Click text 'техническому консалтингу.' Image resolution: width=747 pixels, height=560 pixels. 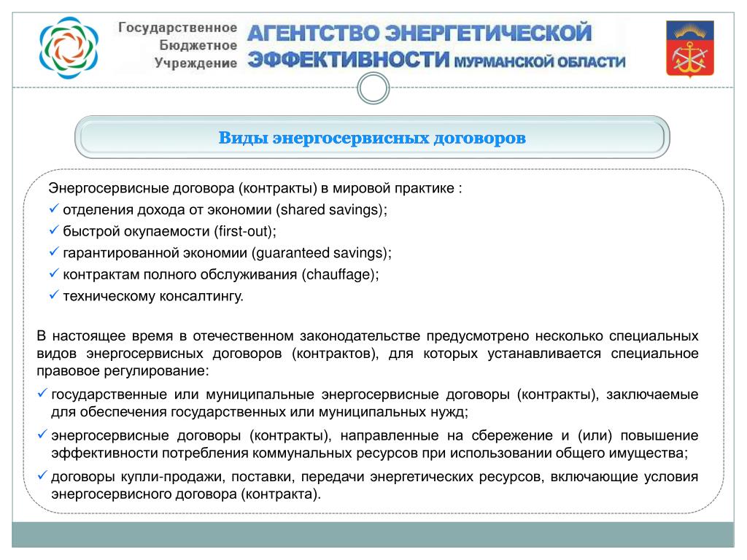pyautogui.click(x=153, y=296)
